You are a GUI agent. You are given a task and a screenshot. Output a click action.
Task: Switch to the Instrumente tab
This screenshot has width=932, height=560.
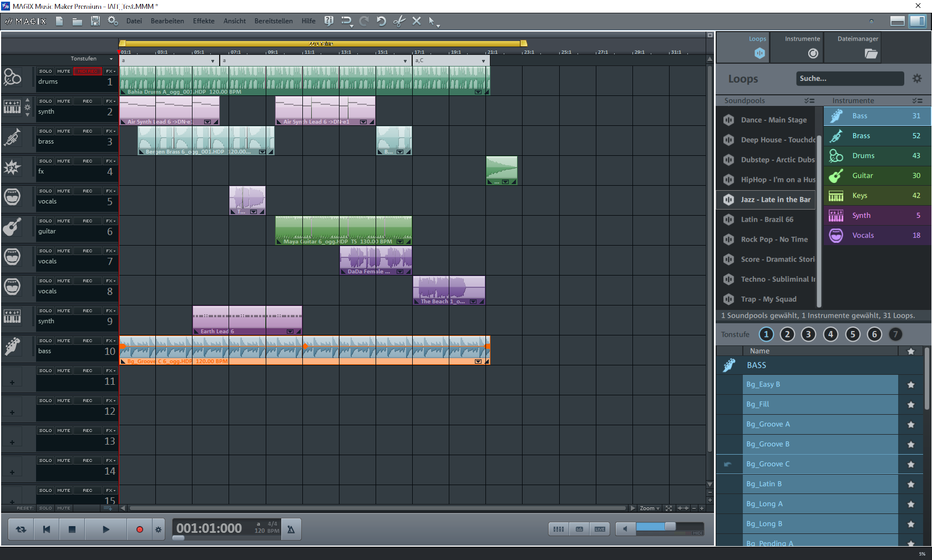point(802,47)
